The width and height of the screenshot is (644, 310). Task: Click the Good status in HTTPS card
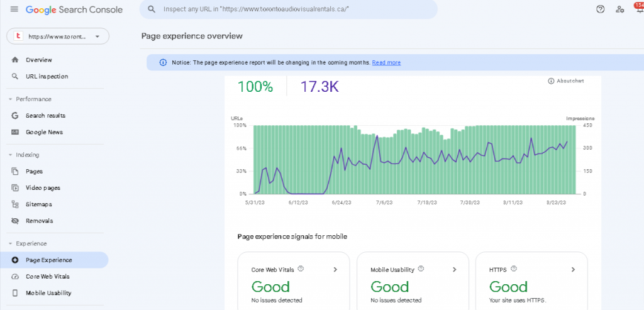508,287
